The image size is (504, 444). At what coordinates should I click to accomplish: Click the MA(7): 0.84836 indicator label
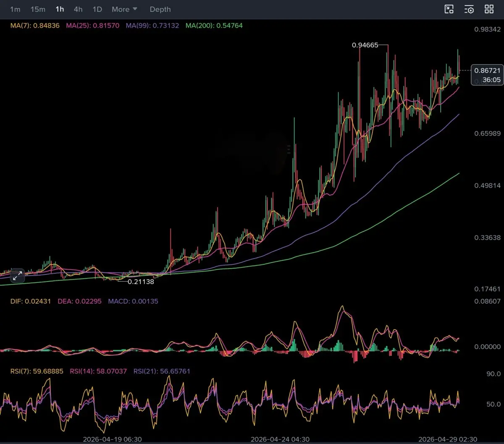[x=35, y=26]
